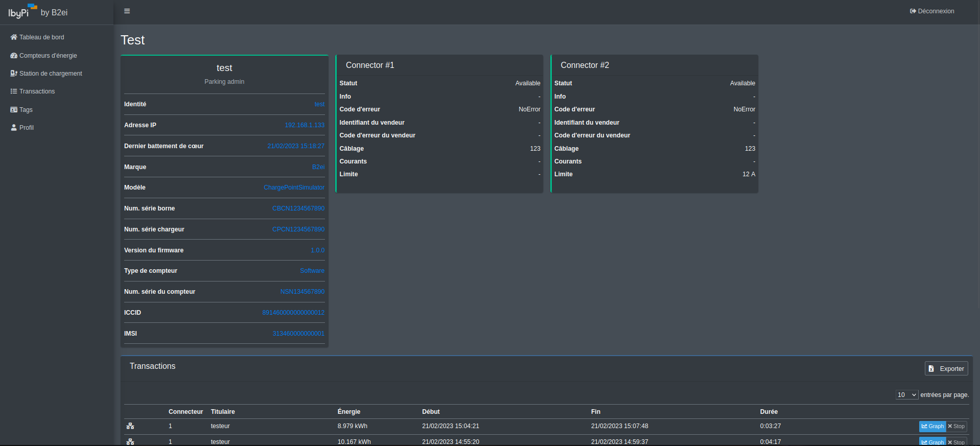Click the Test page heading

point(133,40)
